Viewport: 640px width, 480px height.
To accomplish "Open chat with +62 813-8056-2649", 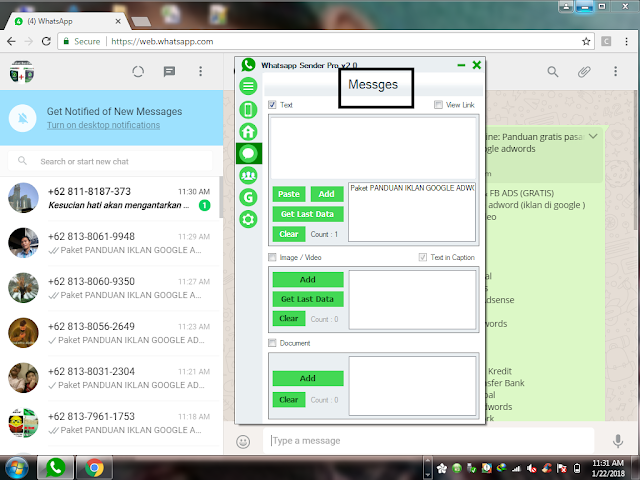I will [x=110, y=333].
